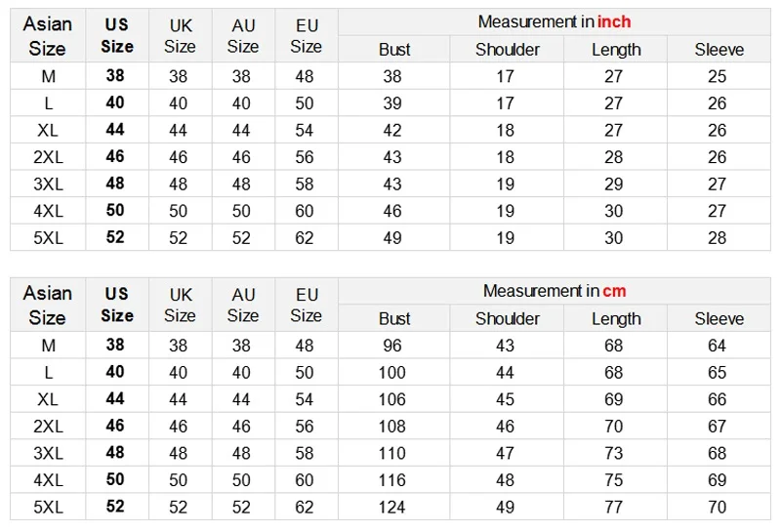Select the EU size 62 in cm table
This screenshot has width=781, height=532.
[x=305, y=507]
